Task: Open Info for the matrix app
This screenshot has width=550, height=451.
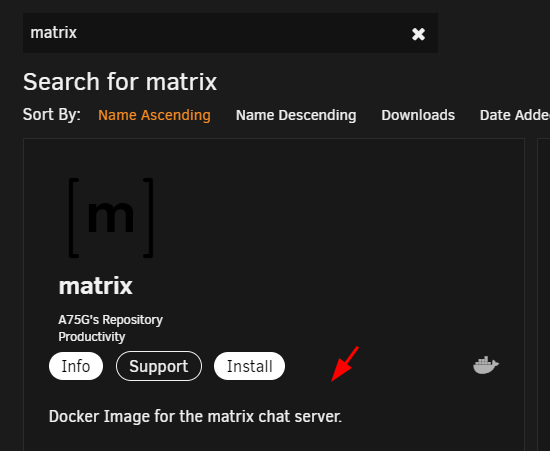Action: coord(76,366)
